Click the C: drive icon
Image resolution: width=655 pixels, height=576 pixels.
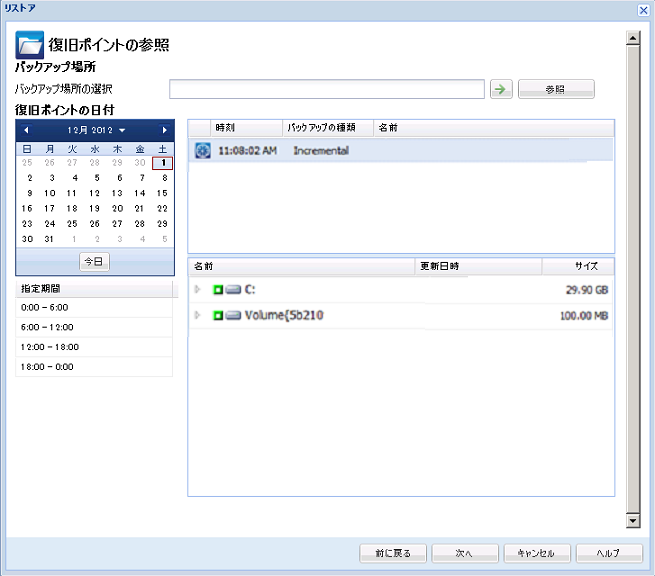point(232,290)
